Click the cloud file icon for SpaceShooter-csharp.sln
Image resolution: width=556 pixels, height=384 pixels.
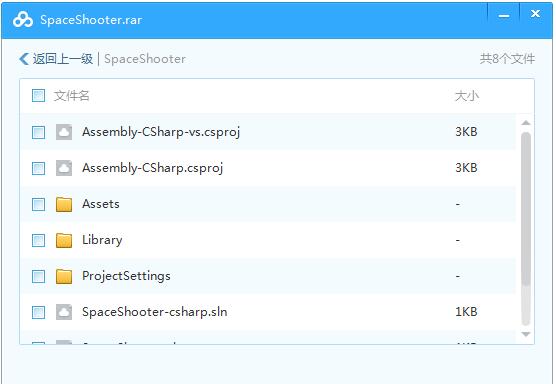[x=64, y=312]
